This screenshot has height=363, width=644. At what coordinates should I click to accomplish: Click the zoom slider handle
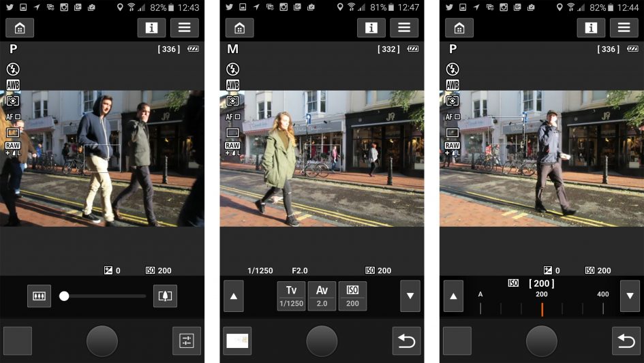(x=64, y=296)
